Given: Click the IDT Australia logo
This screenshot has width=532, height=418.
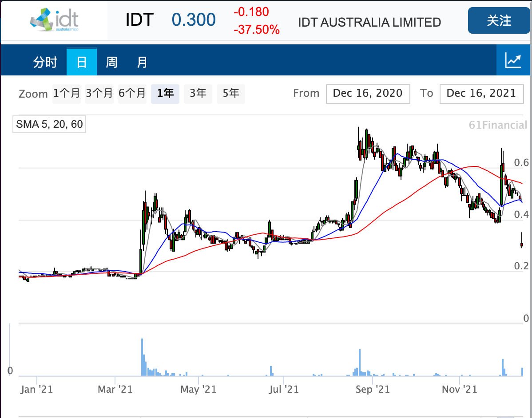Looking at the screenshot, I should click(x=54, y=20).
